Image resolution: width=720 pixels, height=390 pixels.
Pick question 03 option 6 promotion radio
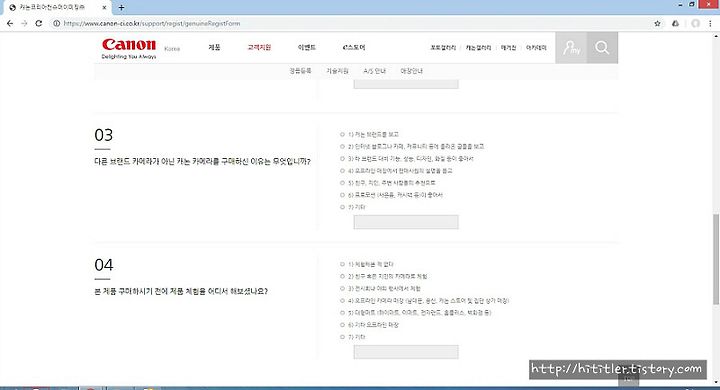point(342,195)
